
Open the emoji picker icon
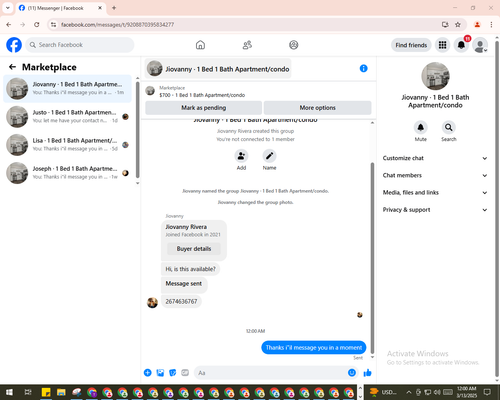[352, 373]
